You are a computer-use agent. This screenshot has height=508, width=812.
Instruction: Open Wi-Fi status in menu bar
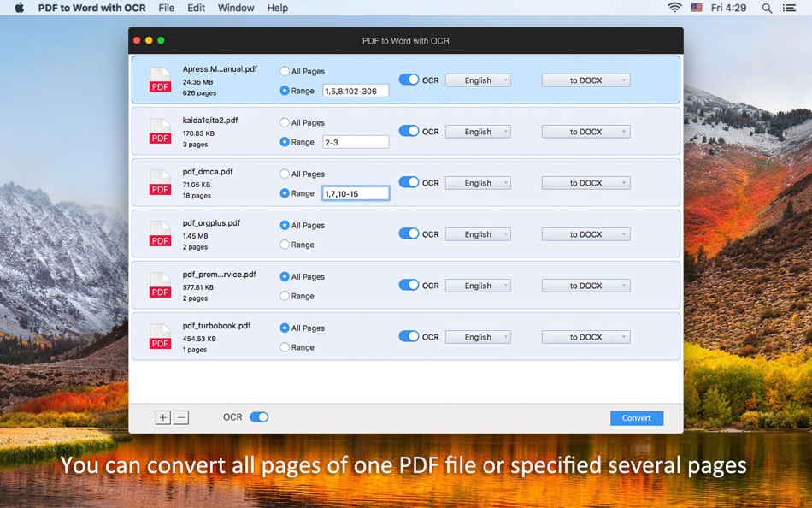point(674,8)
